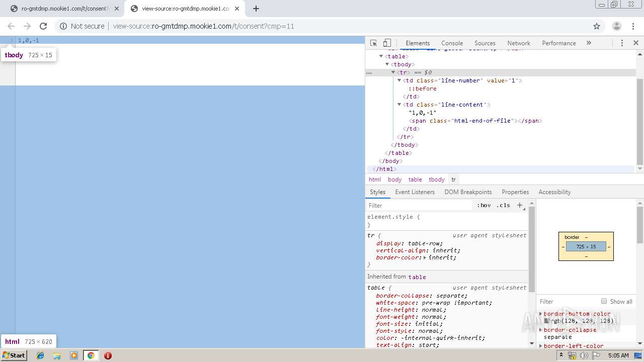This screenshot has width=644, height=362.
Task: Toggle the :hov element state button
Action: tap(484, 205)
